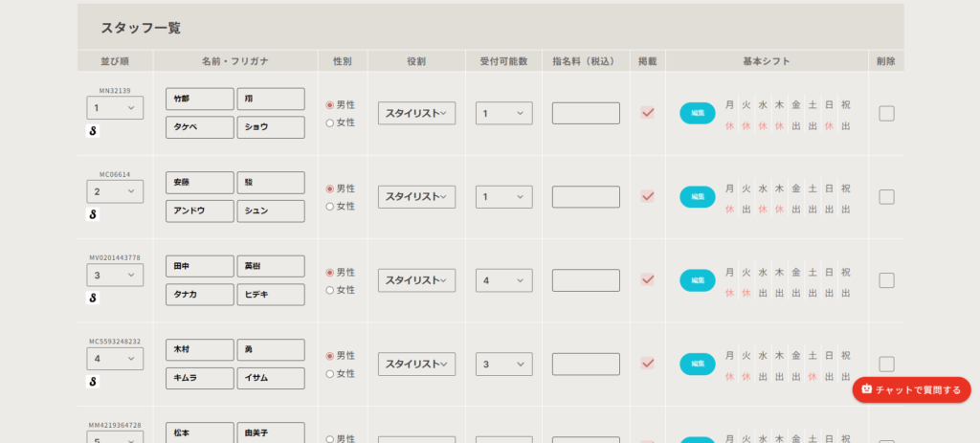Open the 役割 dropdown for 木村 勇

point(416,364)
